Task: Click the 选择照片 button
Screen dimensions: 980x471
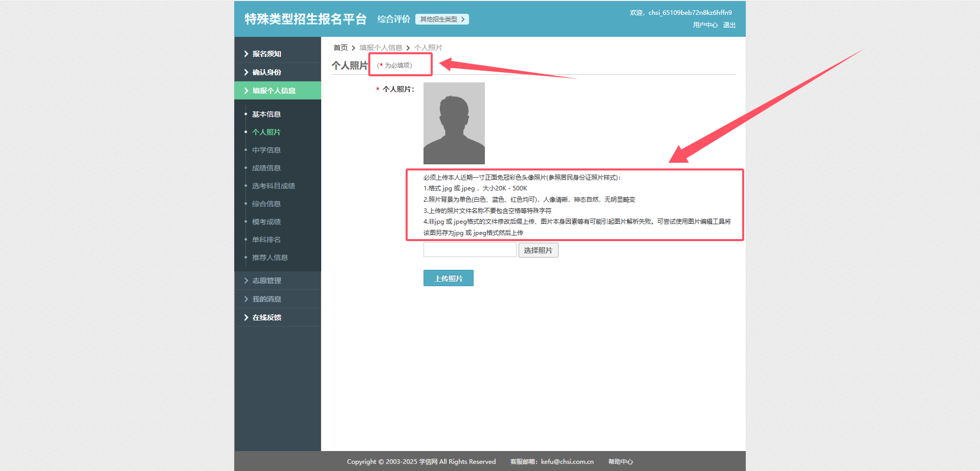Action: coord(538,250)
